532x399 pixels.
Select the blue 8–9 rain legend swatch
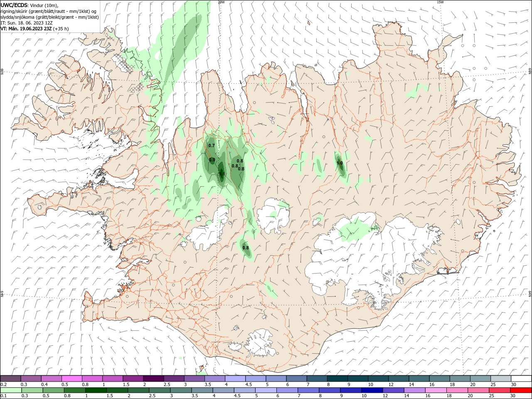(329, 390)
